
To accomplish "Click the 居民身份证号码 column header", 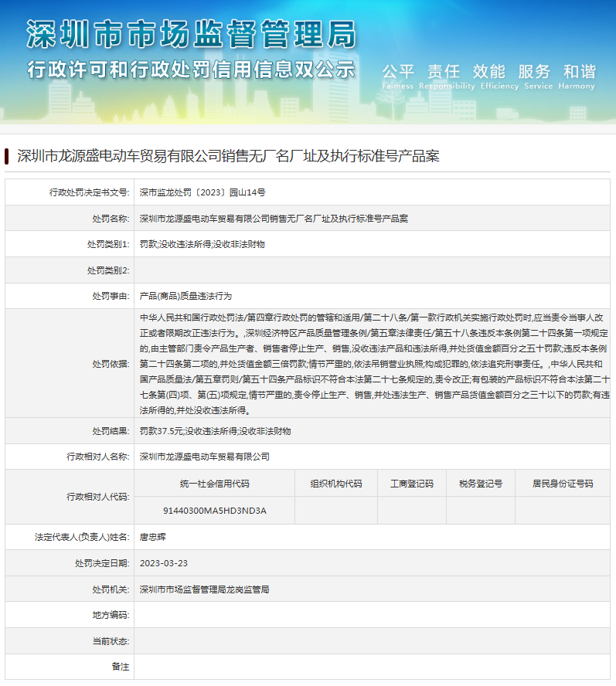I will point(563,484).
